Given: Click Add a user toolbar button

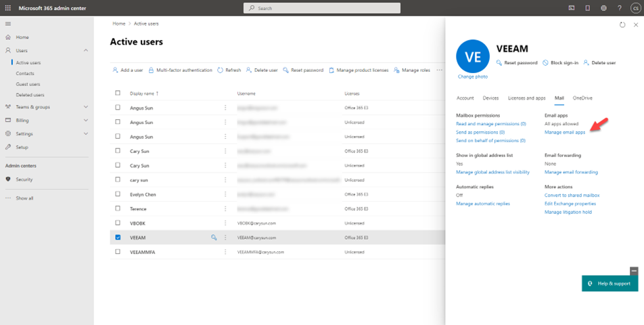Looking at the screenshot, I should pyautogui.click(x=128, y=70).
